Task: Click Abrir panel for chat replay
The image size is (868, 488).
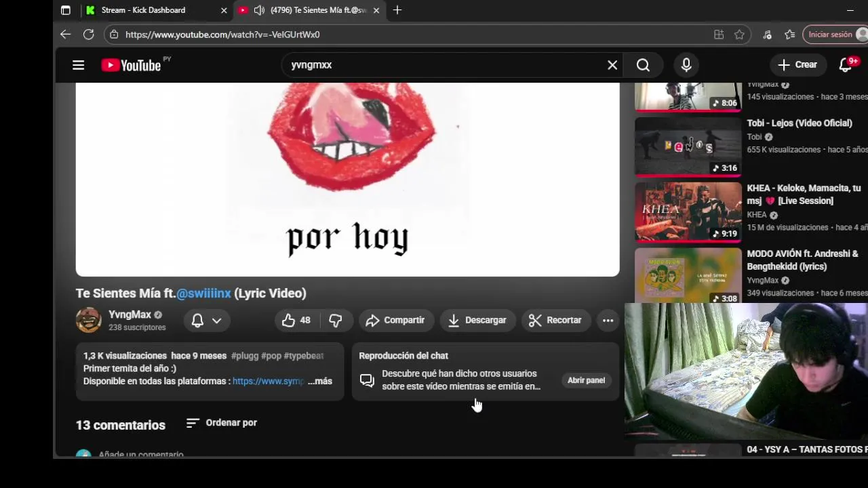Action: (586, 380)
